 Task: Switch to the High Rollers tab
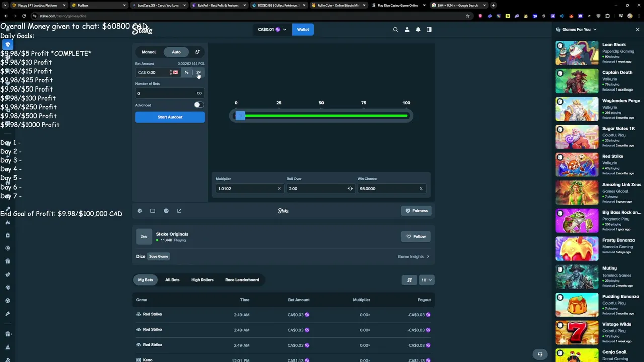202,280
